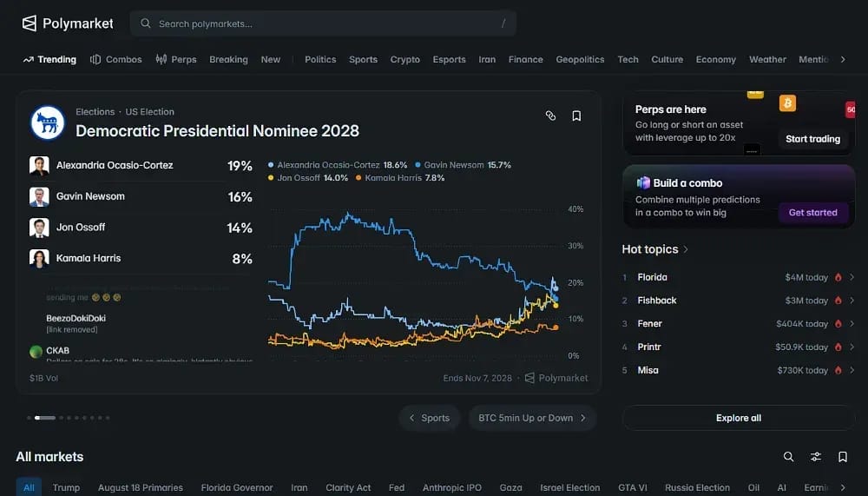Open the Misa hot topic
This screenshot has height=496, width=868.
click(x=648, y=370)
